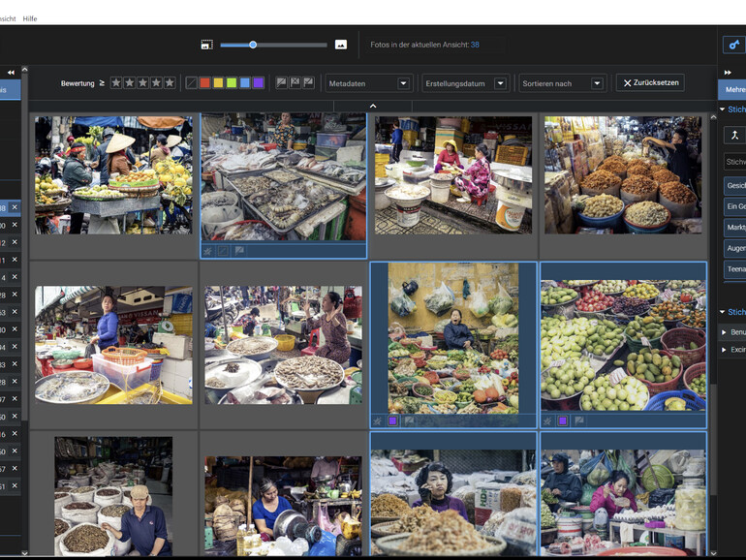Click flag icon under yellow-wall vegetable photo
This screenshot has height=560, width=746.
point(409,420)
